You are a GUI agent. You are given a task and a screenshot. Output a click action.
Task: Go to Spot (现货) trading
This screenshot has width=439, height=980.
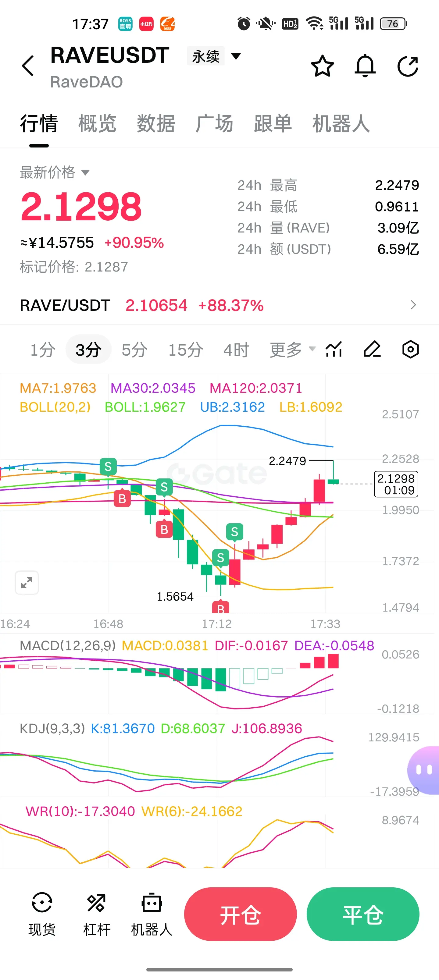coord(42,914)
